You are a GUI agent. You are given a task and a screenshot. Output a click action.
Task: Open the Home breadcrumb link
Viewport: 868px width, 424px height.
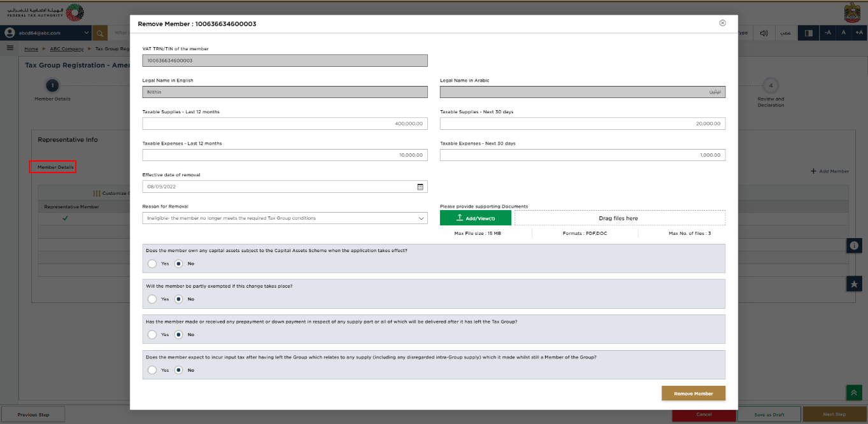coord(31,48)
